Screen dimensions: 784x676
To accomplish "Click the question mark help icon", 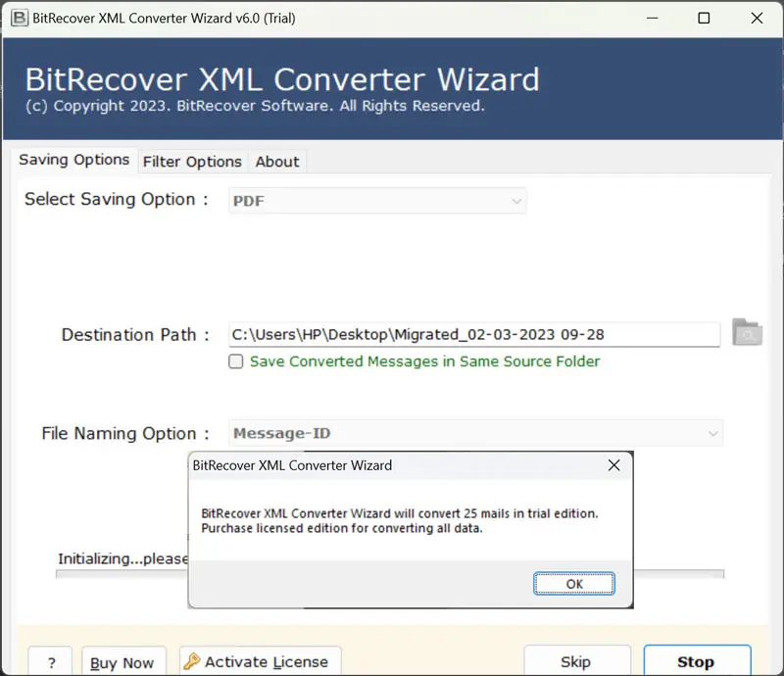I will point(50,662).
